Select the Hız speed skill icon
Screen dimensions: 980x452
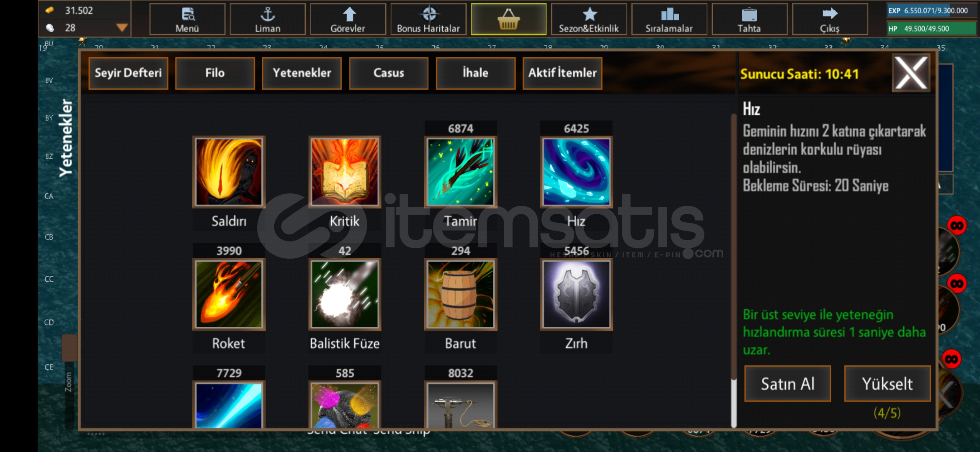click(576, 172)
